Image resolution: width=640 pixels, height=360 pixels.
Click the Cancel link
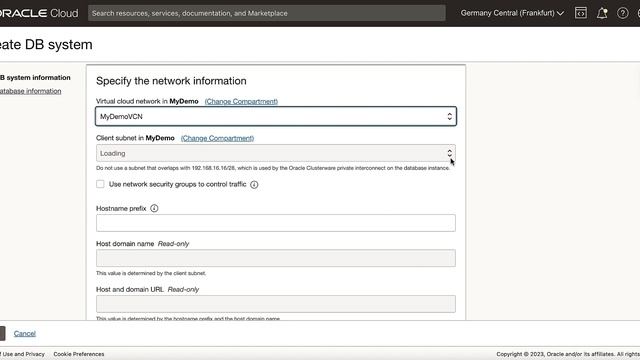(x=24, y=333)
